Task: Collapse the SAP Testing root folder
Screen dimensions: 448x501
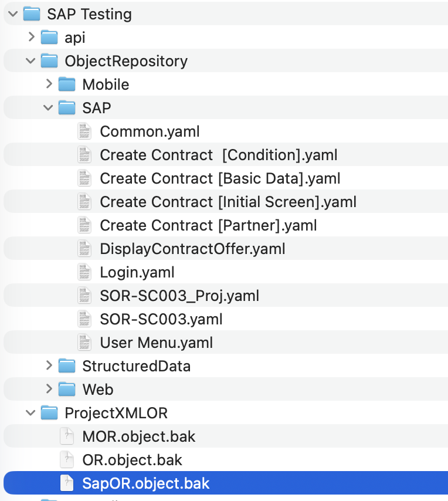Action: [13, 13]
